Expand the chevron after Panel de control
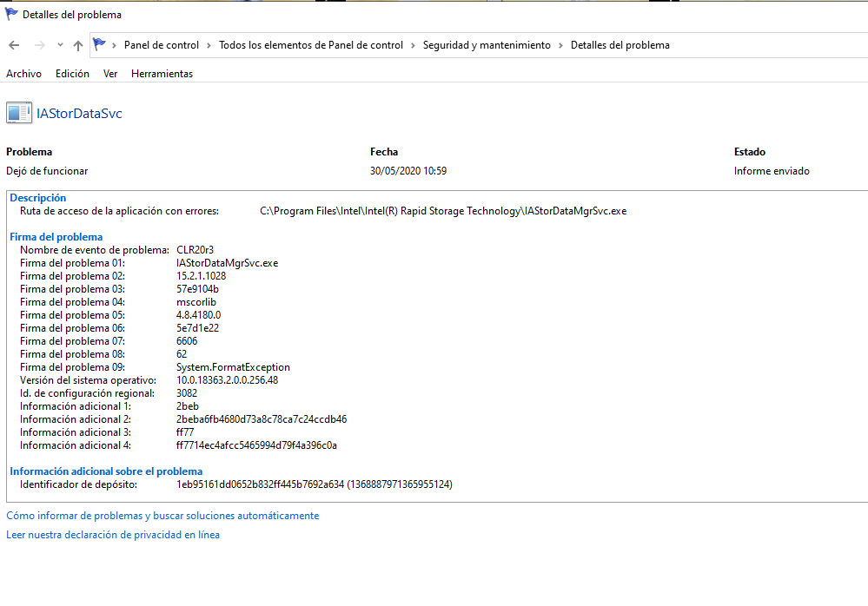Screen dimensions: 868x606 (x=209, y=45)
